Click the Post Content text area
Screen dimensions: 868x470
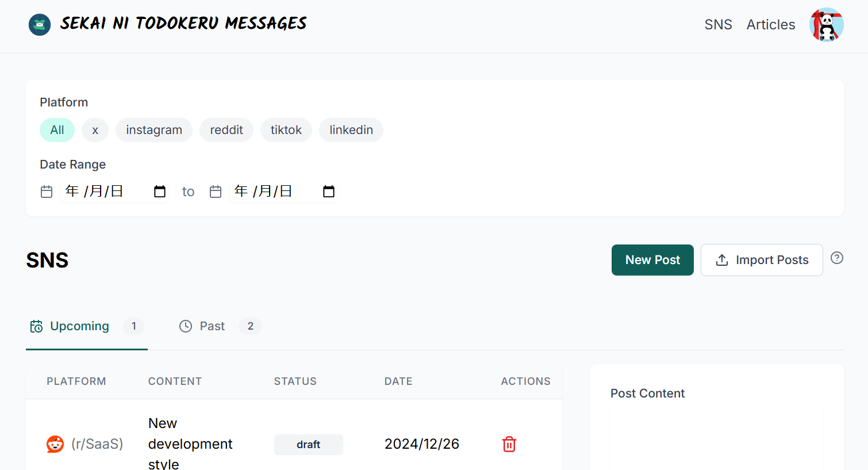coord(717,439)
